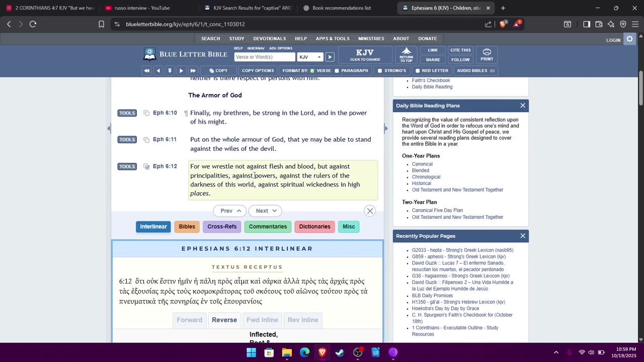Click Return to Top arrow icon

pyautogui.click(x=406, y=55)
